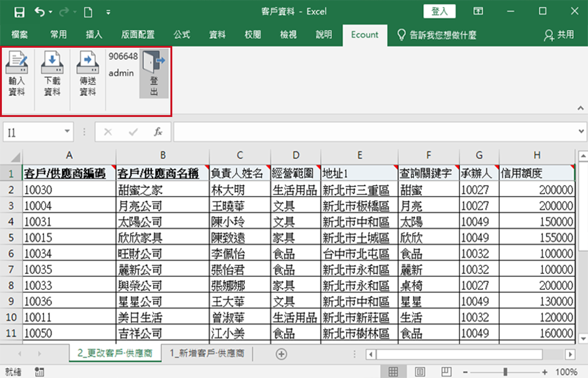Viewport: 588px width, 378px height.
Task: Open Customize Quick Access Toolbar dropdown
Action: [109, 12]
